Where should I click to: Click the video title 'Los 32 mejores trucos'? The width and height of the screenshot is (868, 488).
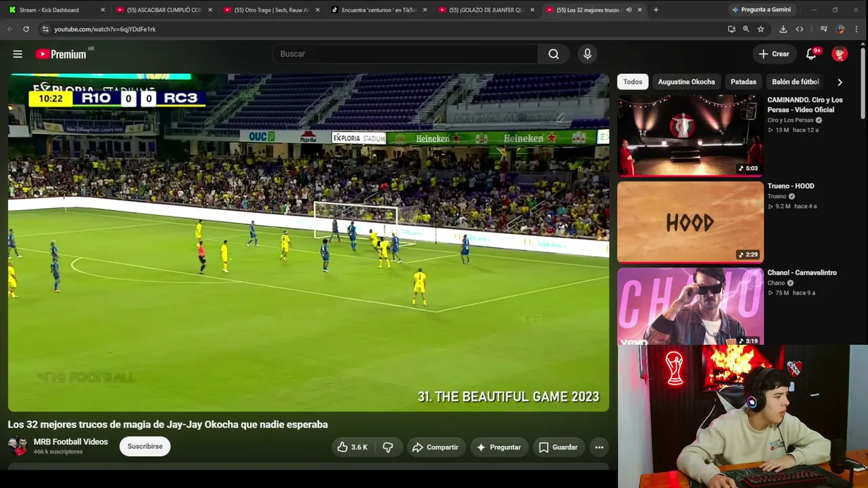point(168,425)
